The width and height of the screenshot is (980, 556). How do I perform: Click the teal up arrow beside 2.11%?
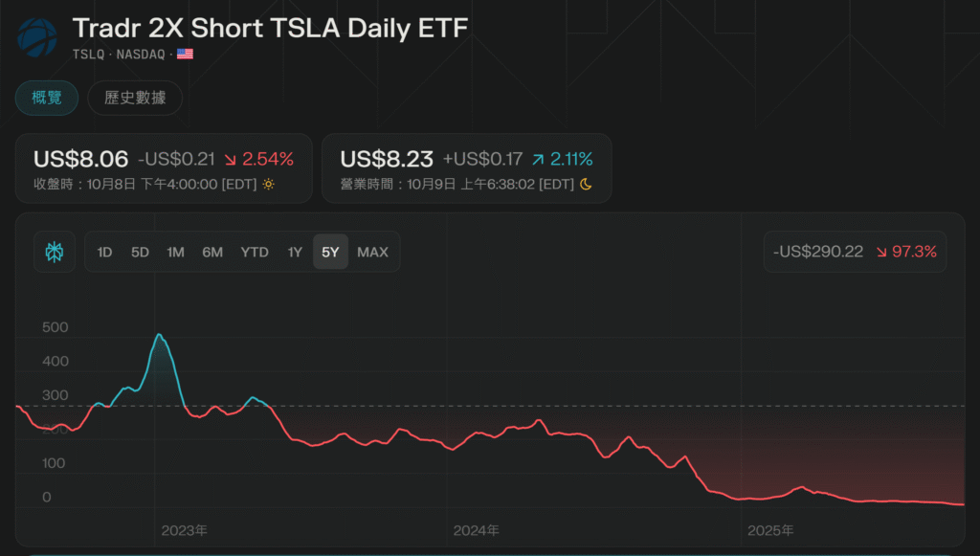coord(537,160)
